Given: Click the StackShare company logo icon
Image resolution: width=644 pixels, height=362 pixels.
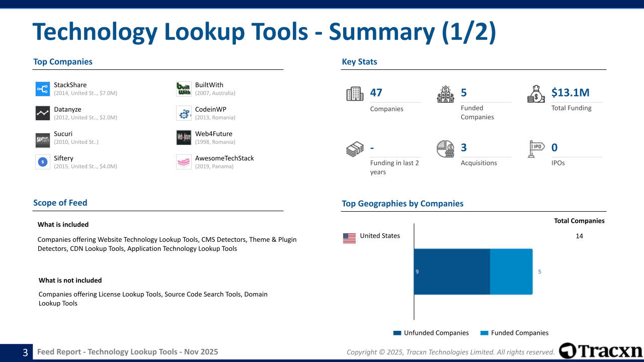Looking at the screenshot, I should pos(43,89).
